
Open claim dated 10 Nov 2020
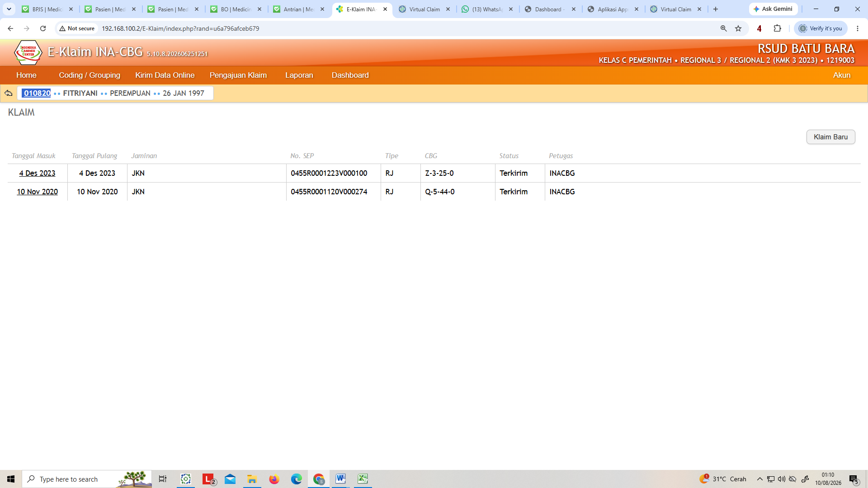[x=37, y=192]
